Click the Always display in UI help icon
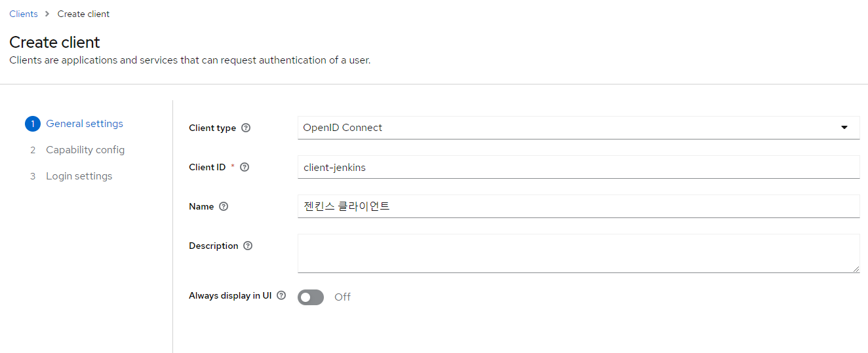Screen dimensions: 868x353 (x=281, y=295)
